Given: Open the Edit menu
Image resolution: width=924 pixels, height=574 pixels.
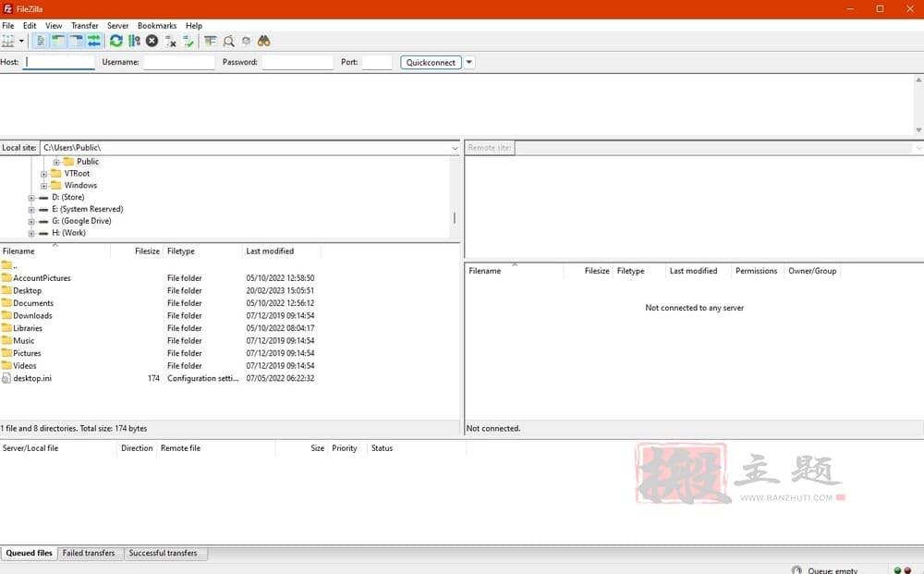Looking at the screenshot, I should pos(30,25).
